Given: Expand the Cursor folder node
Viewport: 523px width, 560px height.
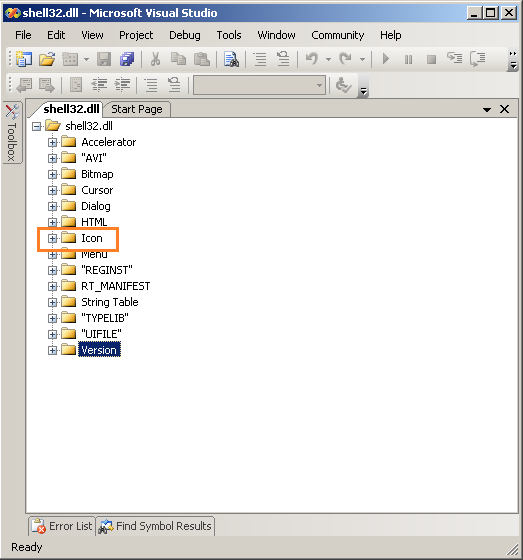Looking at the screenshot, I should pos(53,190).
